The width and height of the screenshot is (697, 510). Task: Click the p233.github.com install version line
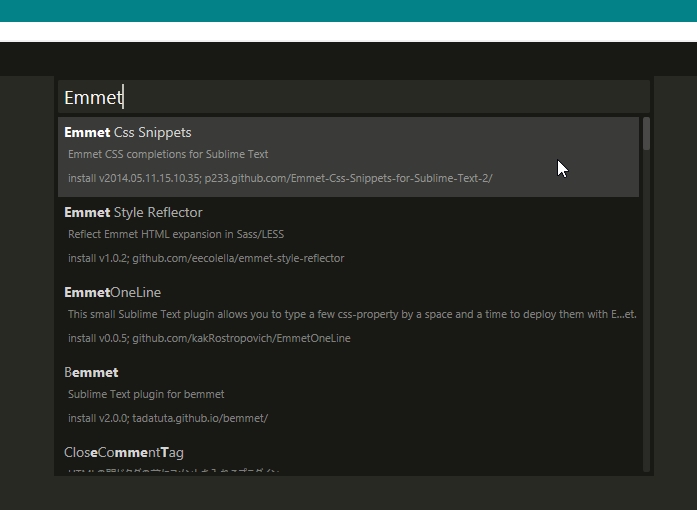click(x=280, y=178)
